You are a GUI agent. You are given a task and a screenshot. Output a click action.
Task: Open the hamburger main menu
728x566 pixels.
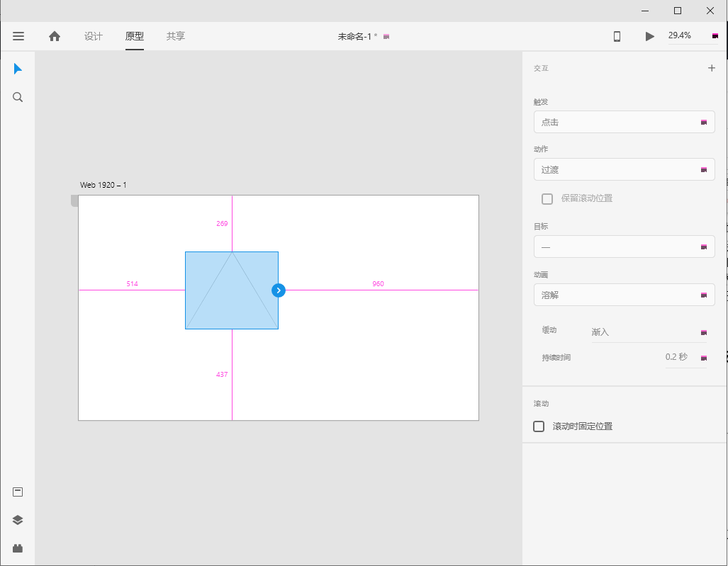(18, 35)
